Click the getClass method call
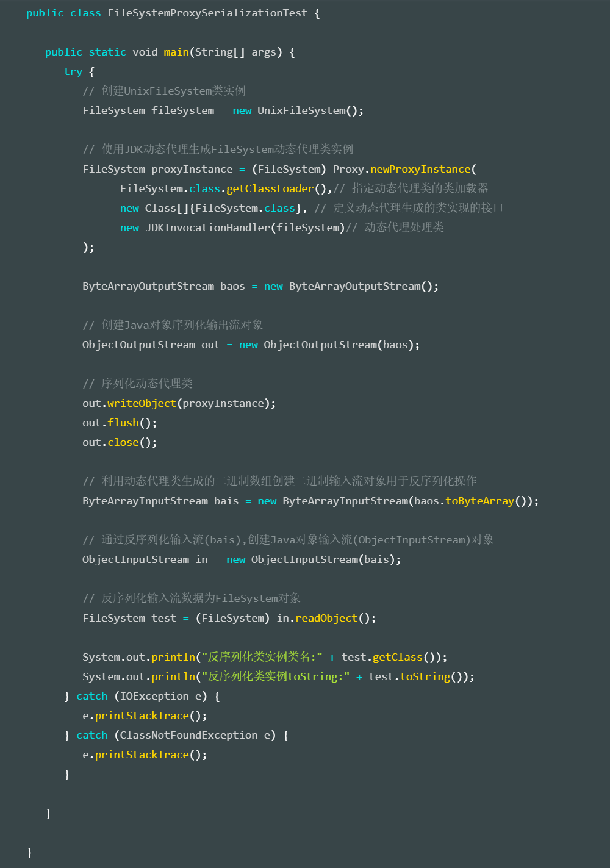 [x=397, y=657]
